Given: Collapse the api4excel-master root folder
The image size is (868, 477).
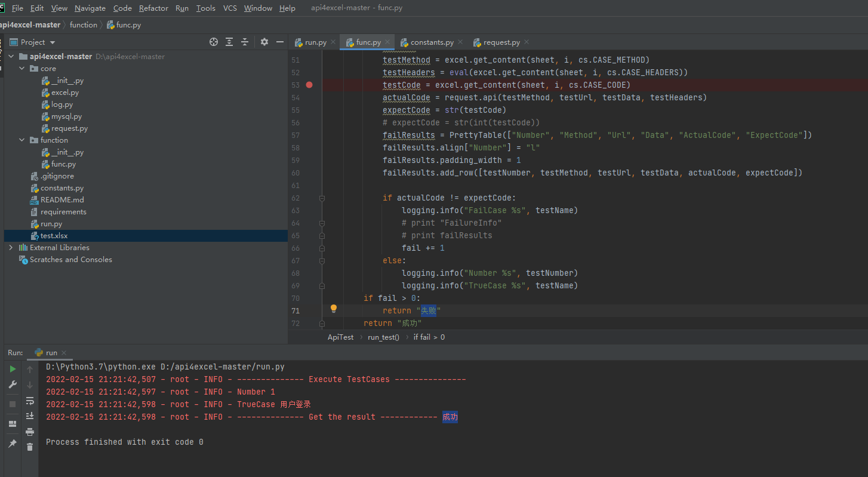Looking at the screenshot, I should pos(11,57).
